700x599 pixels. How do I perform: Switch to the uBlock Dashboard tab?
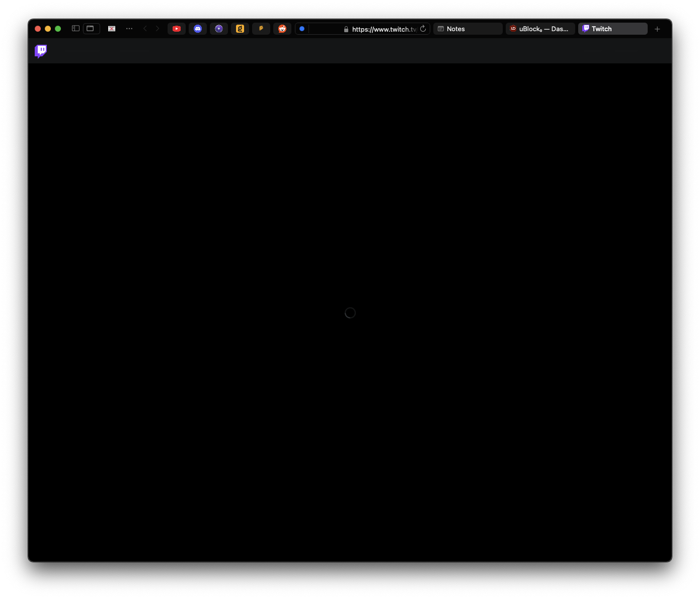pyautogui.click(x=540, y=29)
